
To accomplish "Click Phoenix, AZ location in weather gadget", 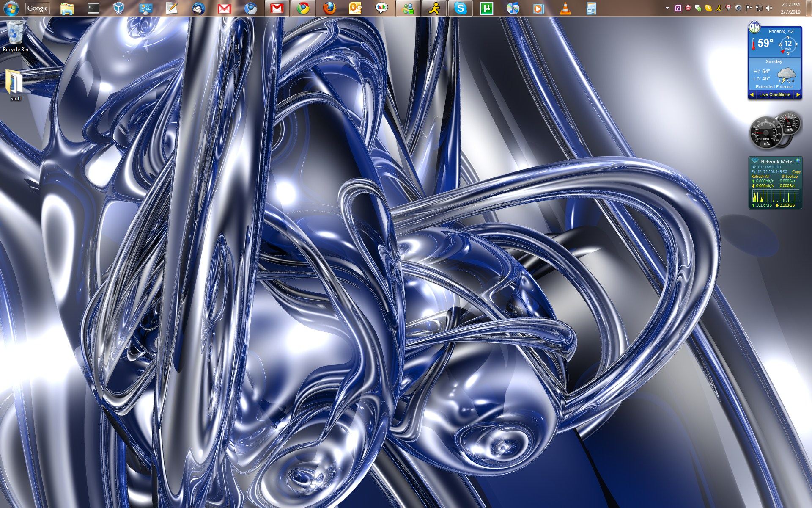I will tap(781, 31).
